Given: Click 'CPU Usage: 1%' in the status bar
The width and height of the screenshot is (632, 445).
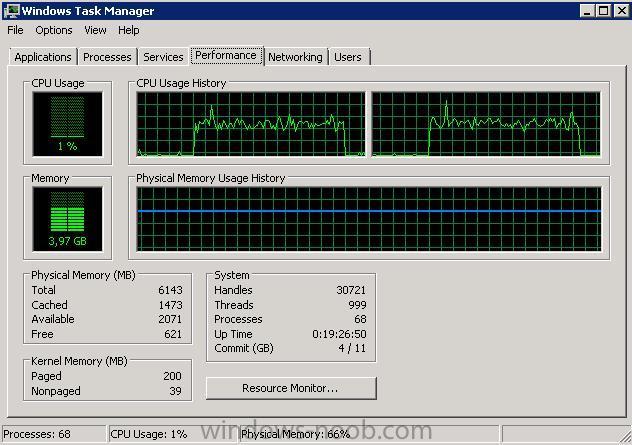Looking at the screenshot, I should tap(149, 434).
